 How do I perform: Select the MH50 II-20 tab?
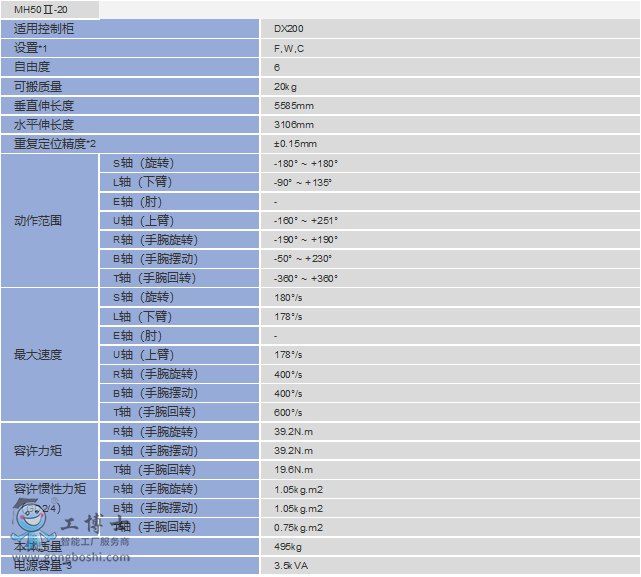[x=41, y=9]
